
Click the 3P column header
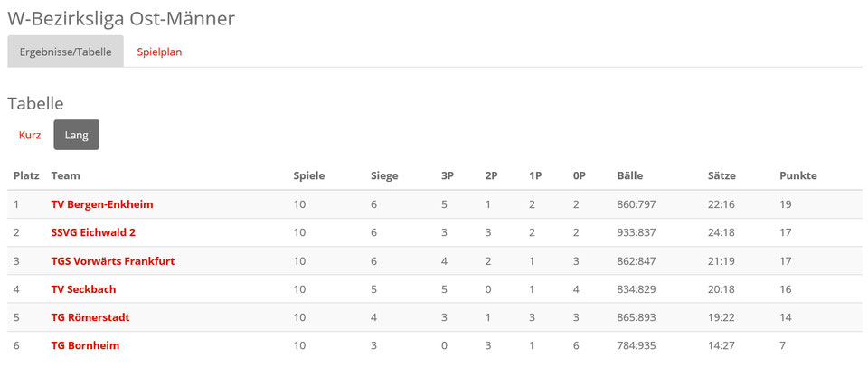[448, 176]
